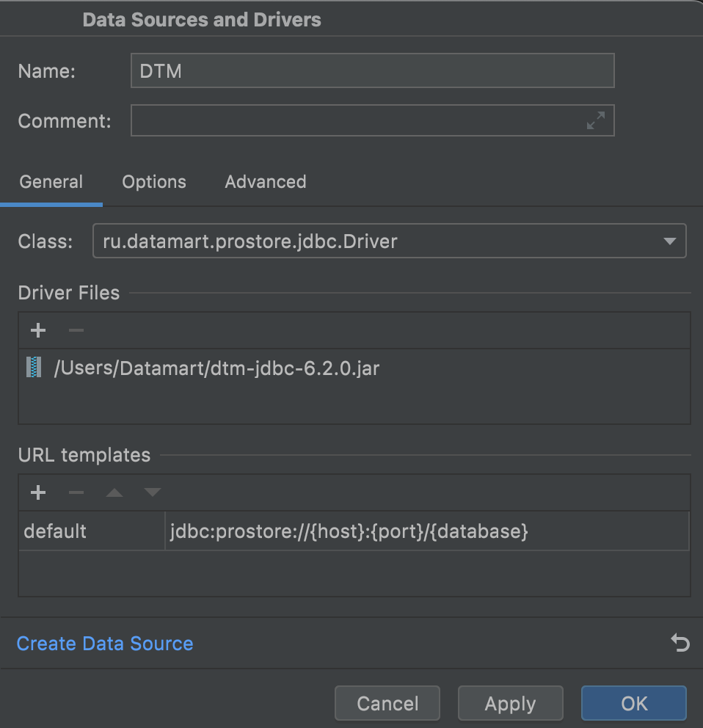Move URL template down with arrow

click(x=152, y=492)
